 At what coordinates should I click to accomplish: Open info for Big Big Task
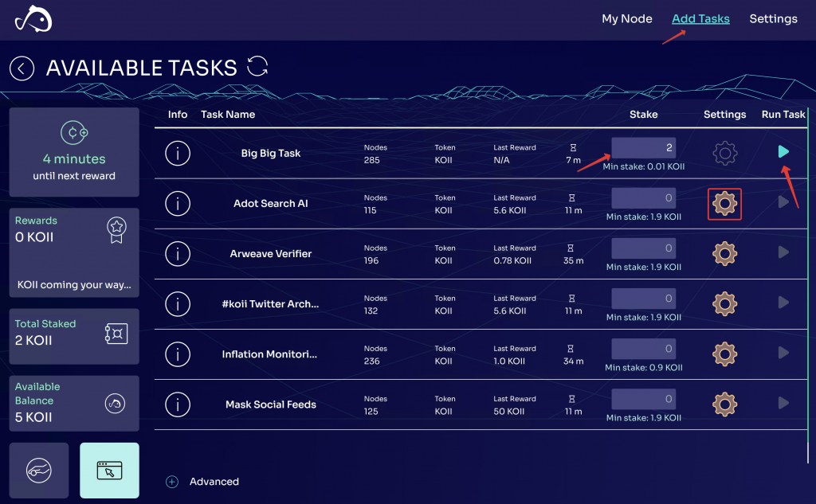(x=178, y=153)
